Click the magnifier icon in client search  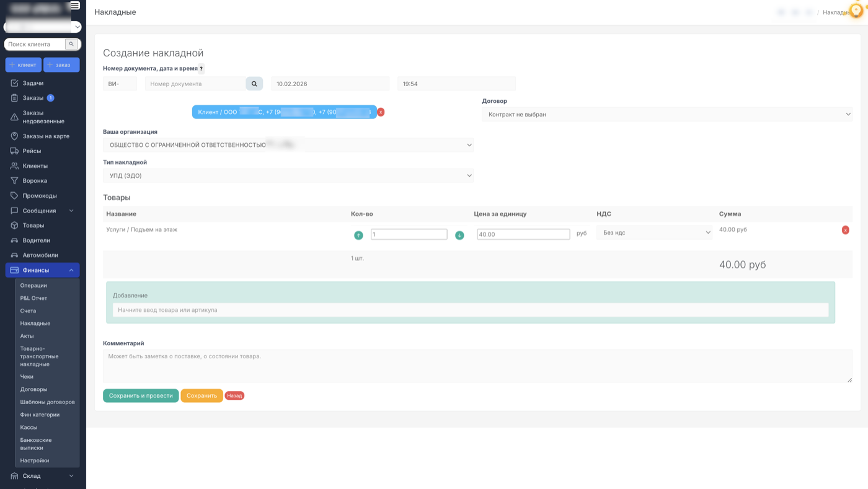coord(71,44)
